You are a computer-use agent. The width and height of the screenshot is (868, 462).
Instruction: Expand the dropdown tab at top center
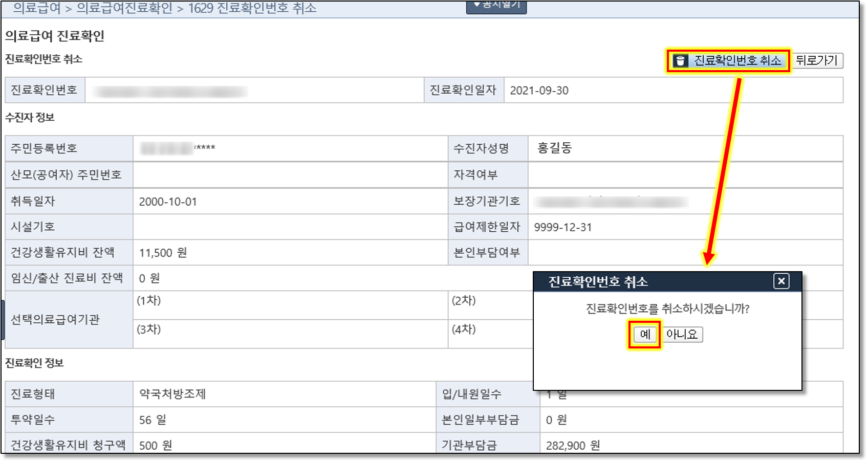click(x=496, y=6)
